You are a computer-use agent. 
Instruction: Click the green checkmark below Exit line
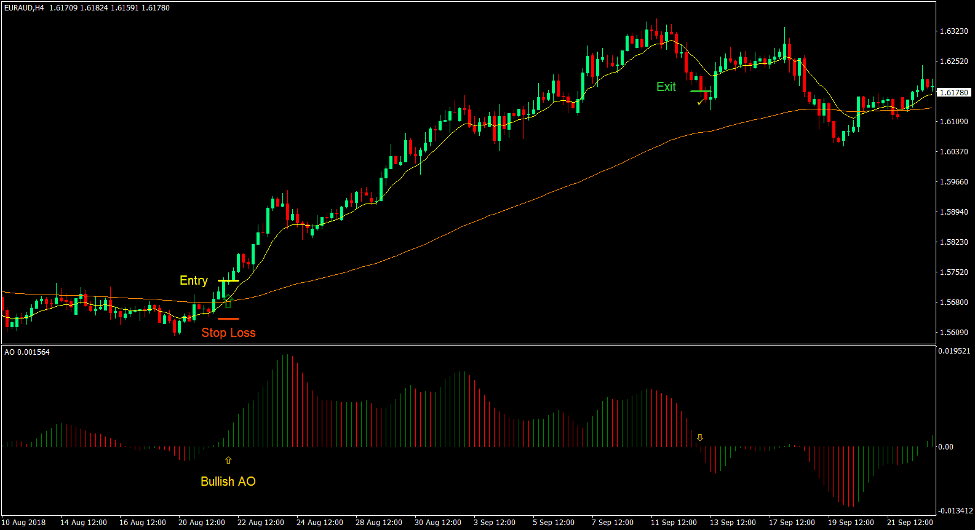point(701,102)
